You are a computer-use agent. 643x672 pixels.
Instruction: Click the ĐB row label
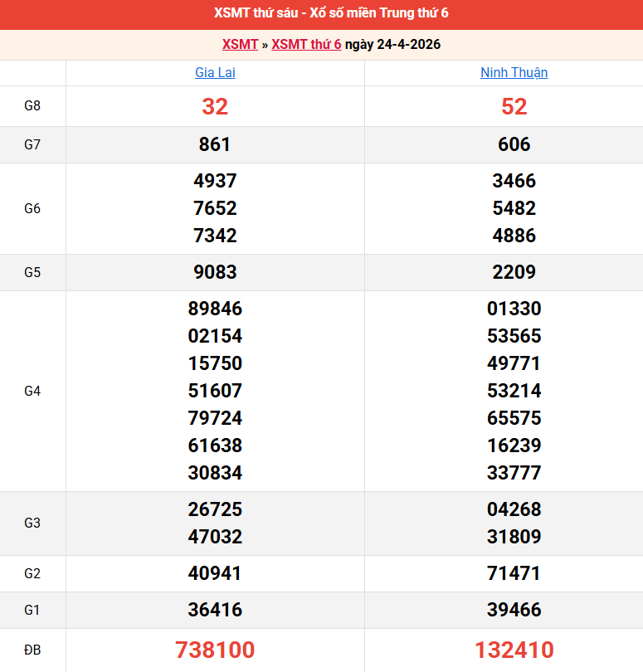(32, 650)
